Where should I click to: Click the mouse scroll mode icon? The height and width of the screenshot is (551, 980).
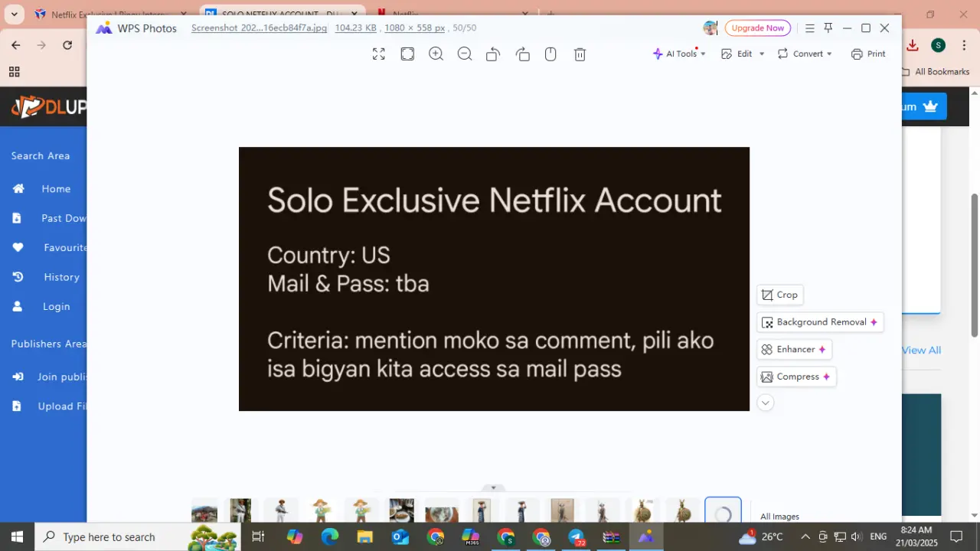550,54
